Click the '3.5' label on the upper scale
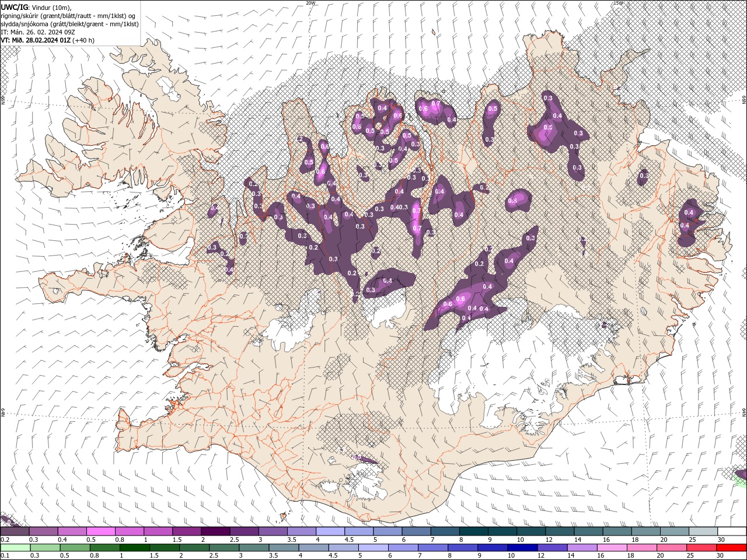 click(292, 540)
